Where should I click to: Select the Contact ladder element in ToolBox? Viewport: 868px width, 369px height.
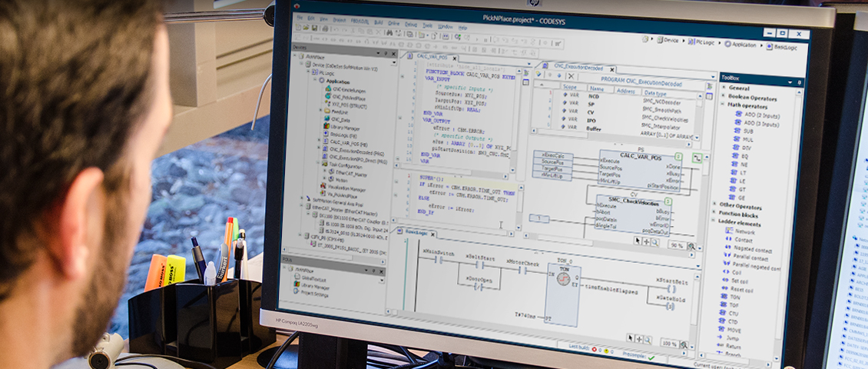pos(738,241)
